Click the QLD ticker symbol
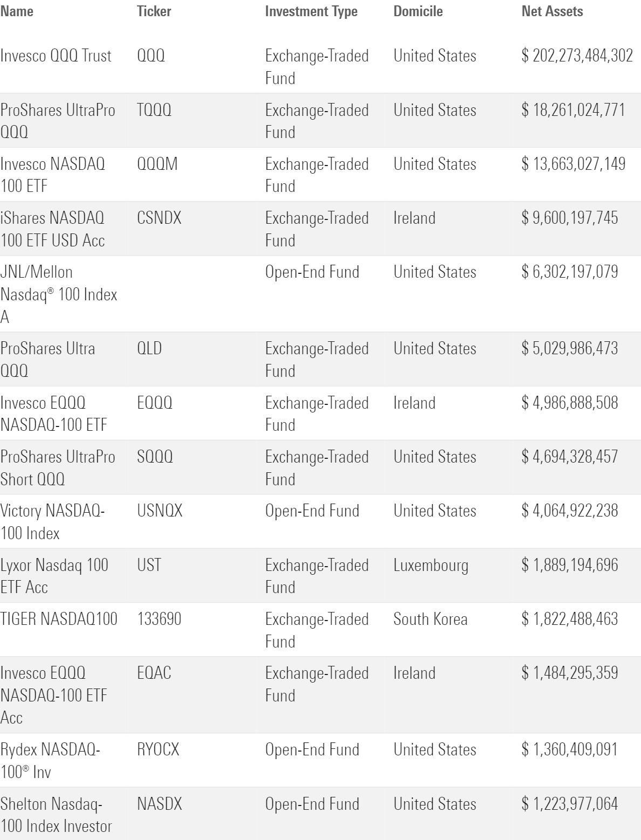 (149, 348)
